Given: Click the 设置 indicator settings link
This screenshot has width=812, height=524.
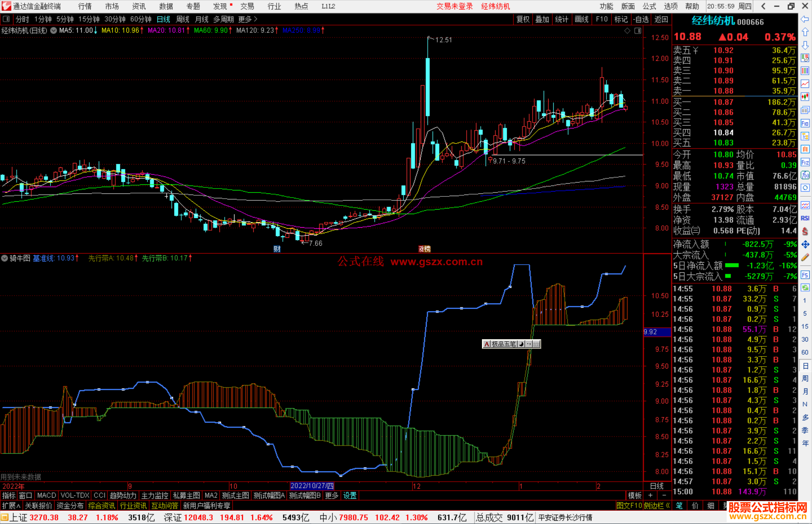Looking at the screenshot, I should pyautogui.click(x=350, y=495).
